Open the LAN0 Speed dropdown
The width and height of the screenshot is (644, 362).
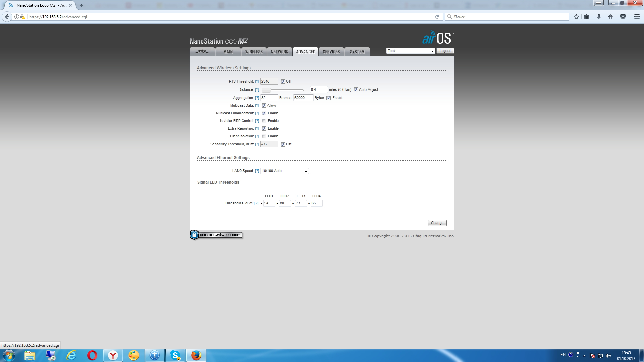284,171
